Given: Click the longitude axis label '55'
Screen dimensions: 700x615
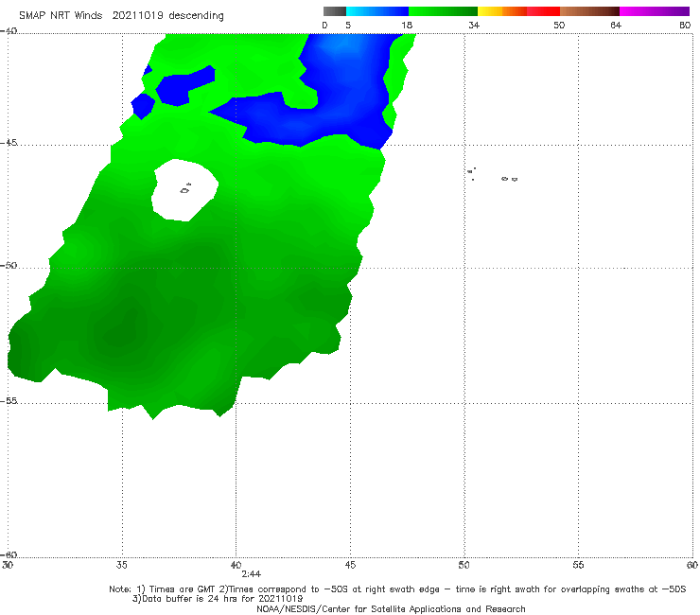Looking at the screenshot, I should click(x=578, y=565).
